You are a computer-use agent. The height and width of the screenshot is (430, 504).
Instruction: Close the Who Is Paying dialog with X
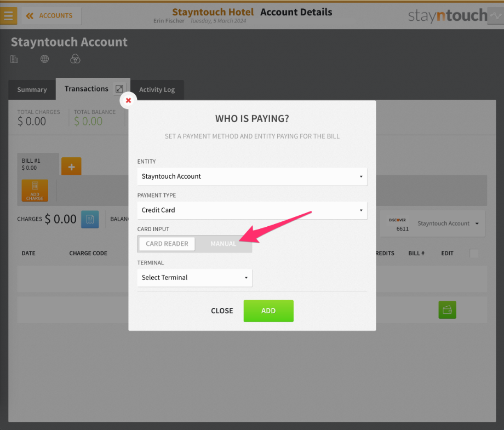(x=128, y=100)
